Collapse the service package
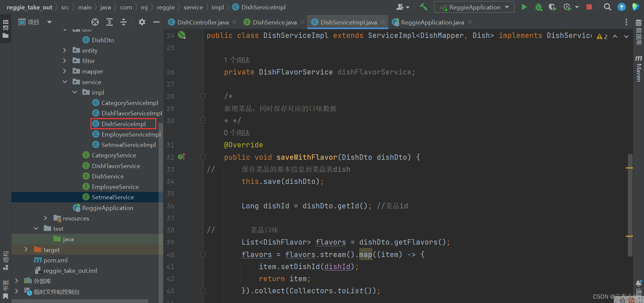 [x=64, y=82]
